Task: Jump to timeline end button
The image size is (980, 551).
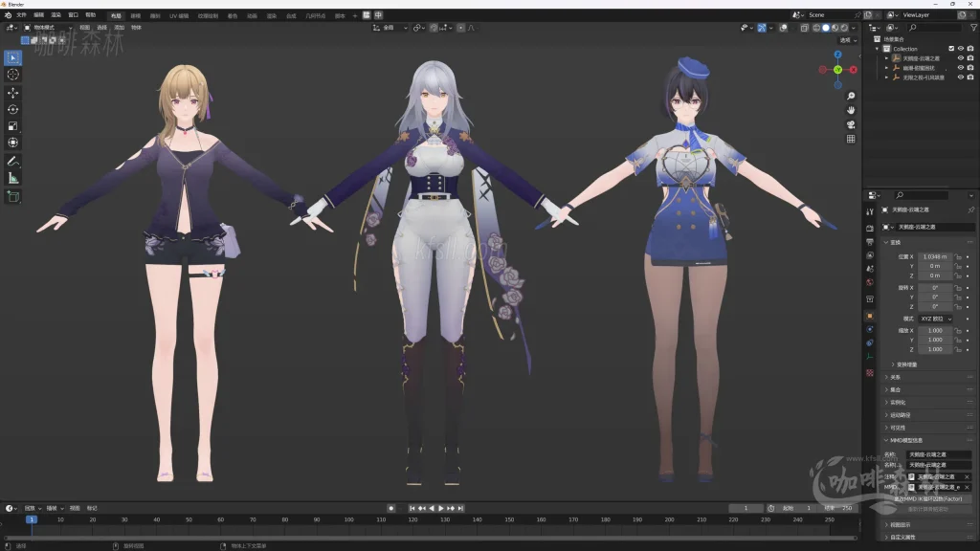Action: point(460,509)
